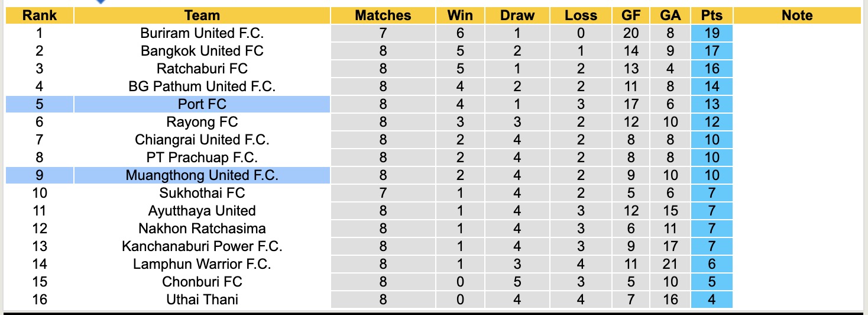The height and width of the screenshot is (315, 868).
Task: Open the Uthai Thani team link
Action: 202,300
